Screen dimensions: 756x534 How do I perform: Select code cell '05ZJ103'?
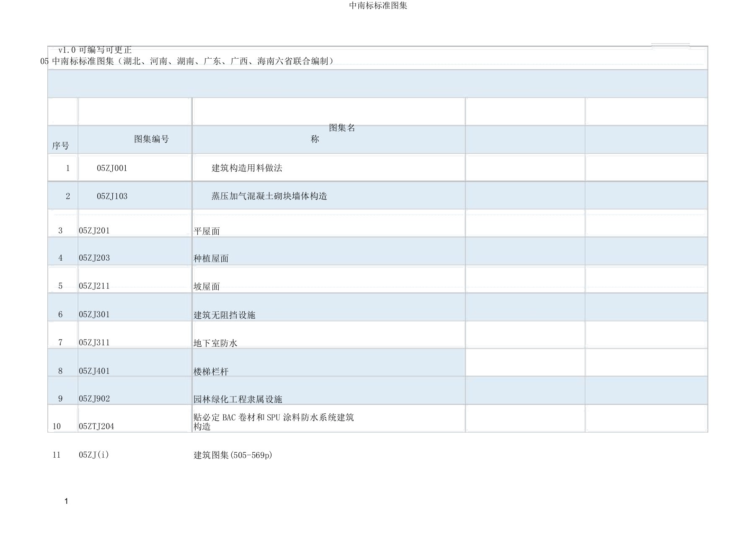(x=112, y=196)
